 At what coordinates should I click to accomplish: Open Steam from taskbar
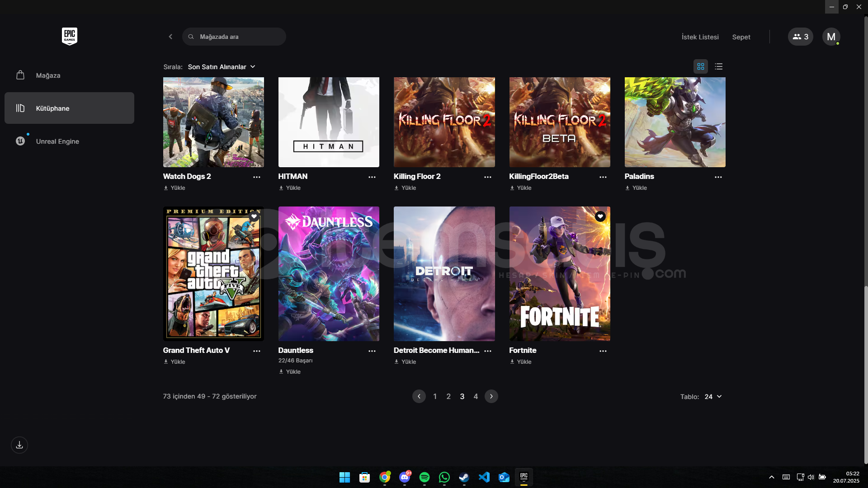click(x=464, y=477)
